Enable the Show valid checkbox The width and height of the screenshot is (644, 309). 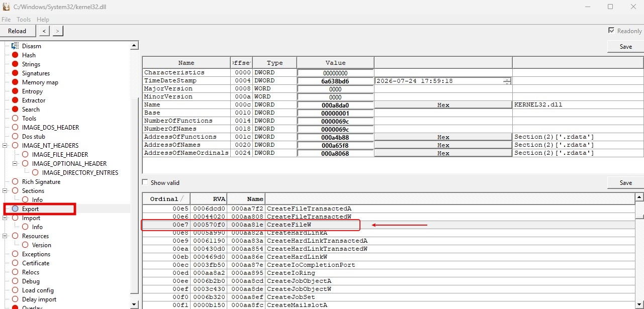click(145, 183)
